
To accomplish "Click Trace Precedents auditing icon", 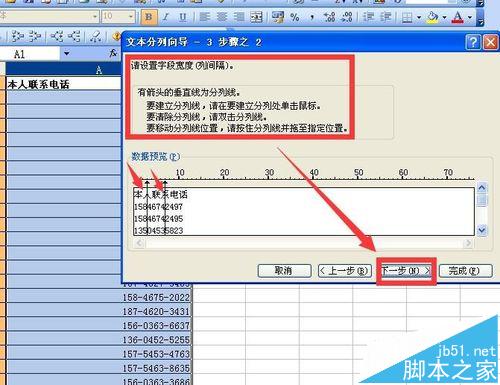I will pyautogui.click(x=17, y=36).
